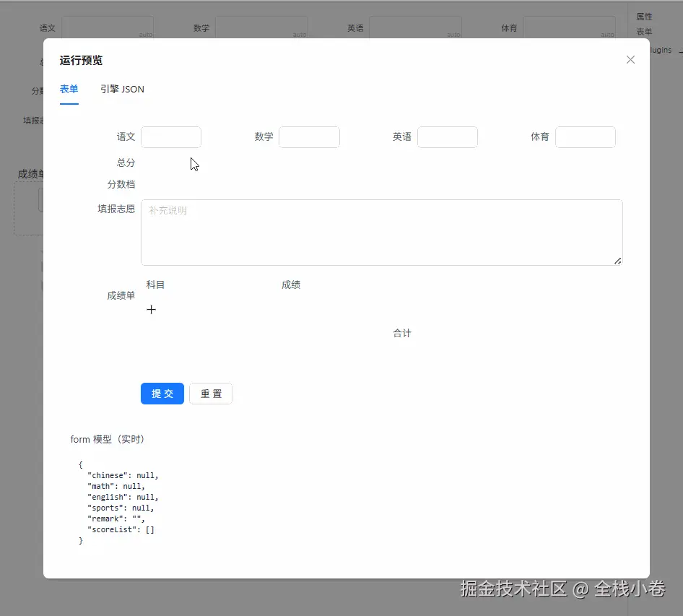The image size is (683, 616).
Task: Click the "math": null line in JSON
Action: coord(116,486)
